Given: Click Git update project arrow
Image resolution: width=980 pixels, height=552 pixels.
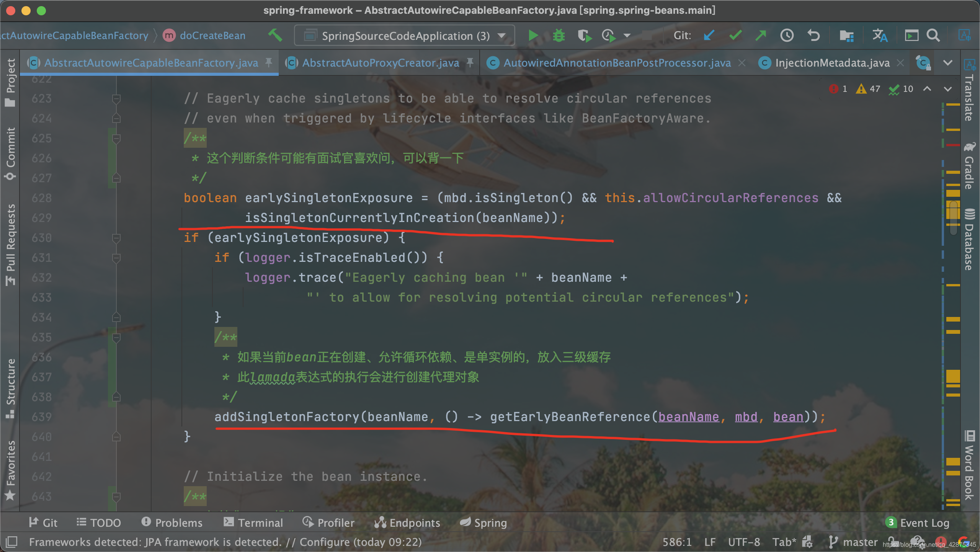Looking at the screenshot, I should (x=709, y=36).
